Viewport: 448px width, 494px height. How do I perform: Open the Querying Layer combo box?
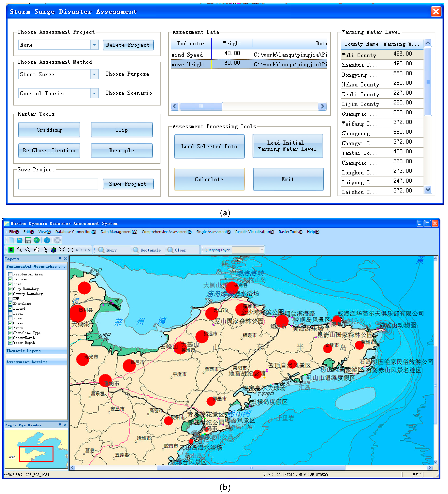pyautogui.click(x=262, y=250)
